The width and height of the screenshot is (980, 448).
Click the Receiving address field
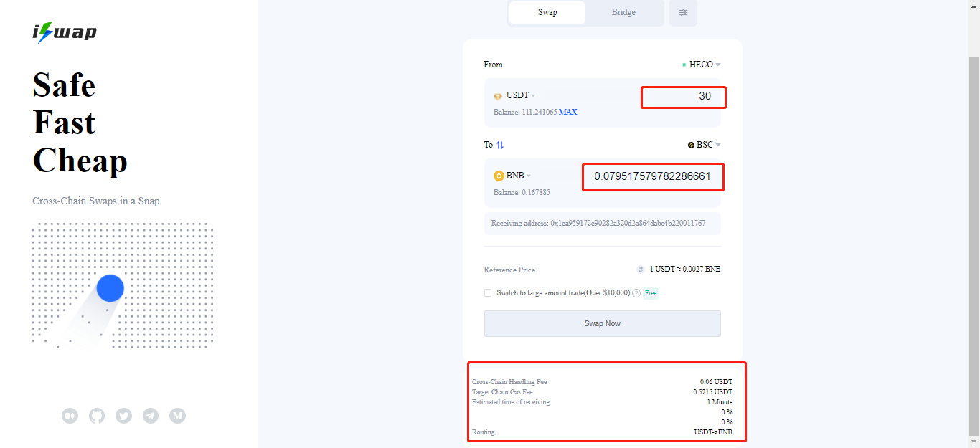pos(603,224)
